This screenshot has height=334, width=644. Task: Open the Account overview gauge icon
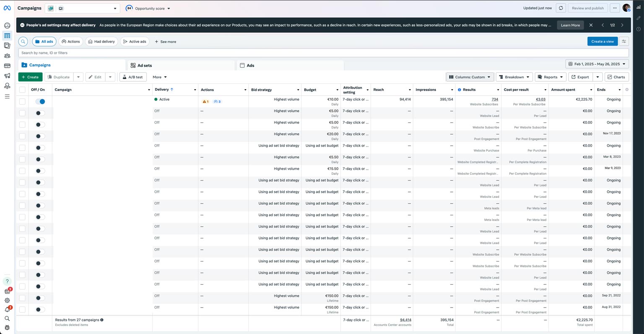7,26
